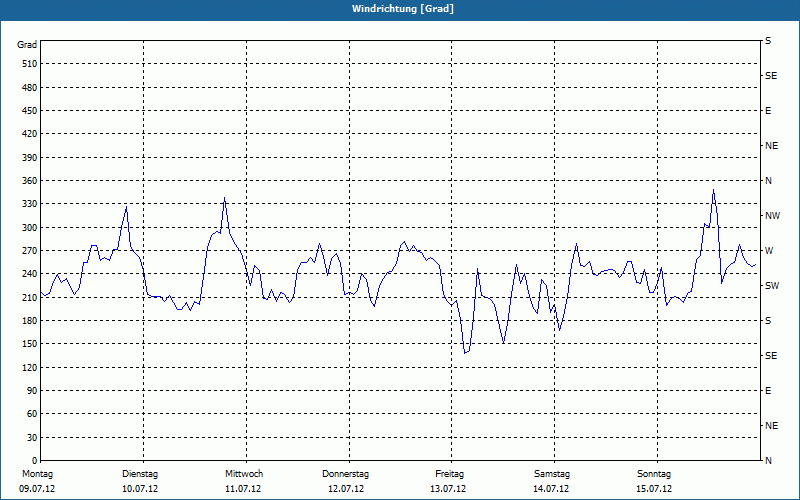The image size is (800, 500).
Task: Click the Freitag day label
Action: pyautogui.click(x=449, y=474)
